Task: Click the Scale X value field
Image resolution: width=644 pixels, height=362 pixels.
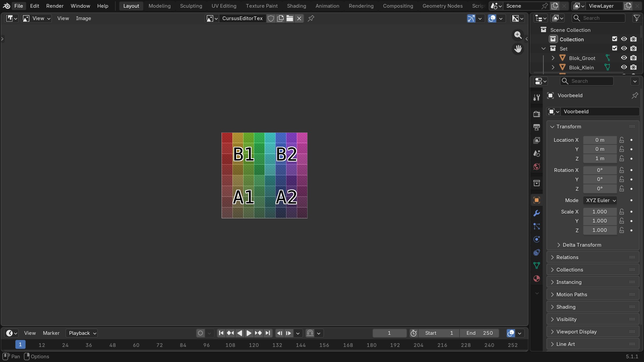Action: point(600,212)
